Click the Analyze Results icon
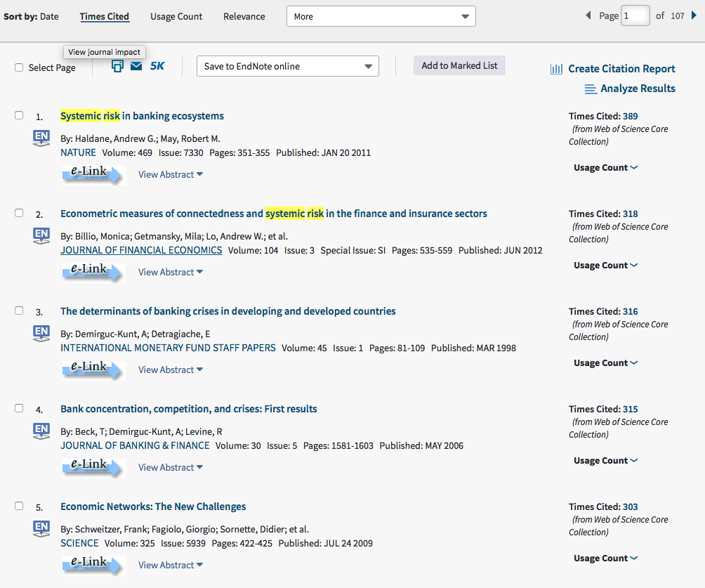Viewport: 705px width, 588px height. [x=590, y=89]
